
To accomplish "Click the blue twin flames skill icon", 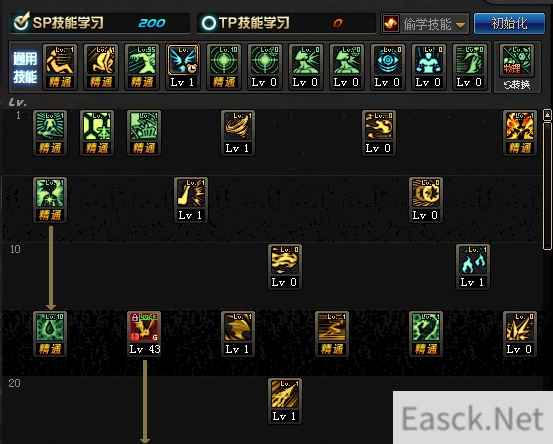I will click(473, 267).
